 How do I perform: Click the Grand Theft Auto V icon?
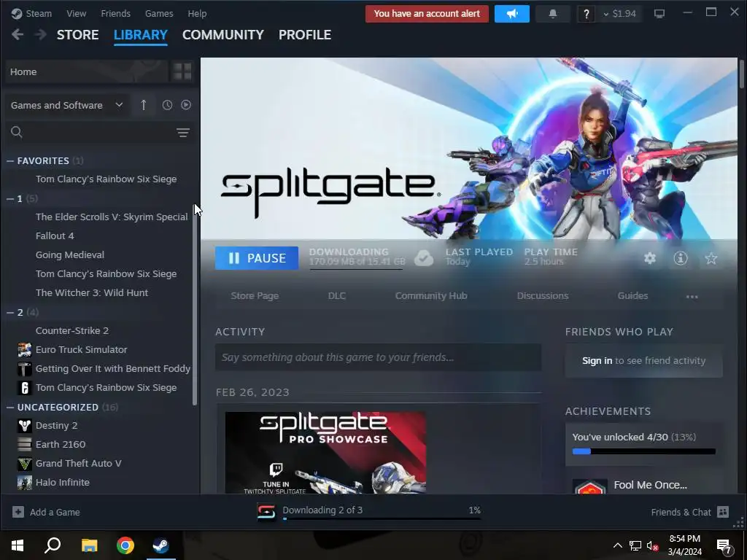tap(24, 463)
